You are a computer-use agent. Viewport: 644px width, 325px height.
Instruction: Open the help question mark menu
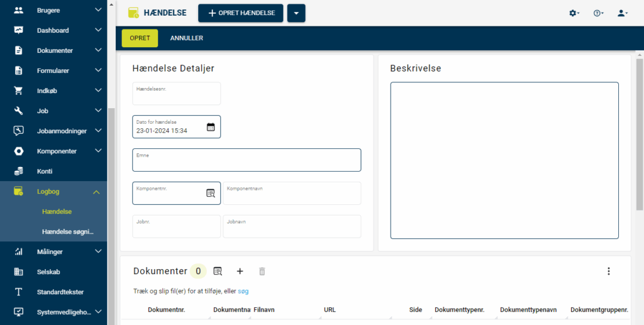click(x=598, y=13)
